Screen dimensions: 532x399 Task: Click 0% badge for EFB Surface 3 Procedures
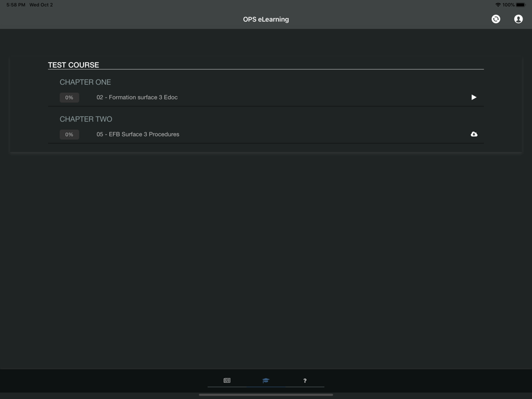click(69, 134)
